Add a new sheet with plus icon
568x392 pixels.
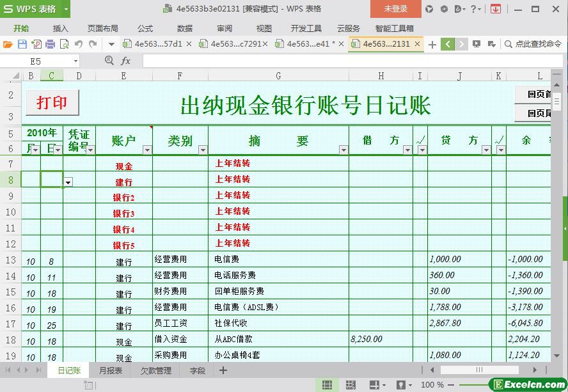tap(223, 370)
